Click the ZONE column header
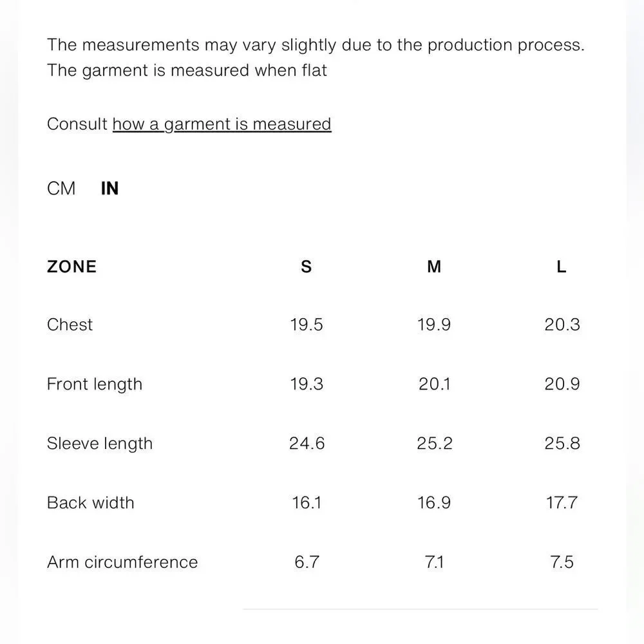The width and height of the screenshot is (644, 644). coord(71,267)
